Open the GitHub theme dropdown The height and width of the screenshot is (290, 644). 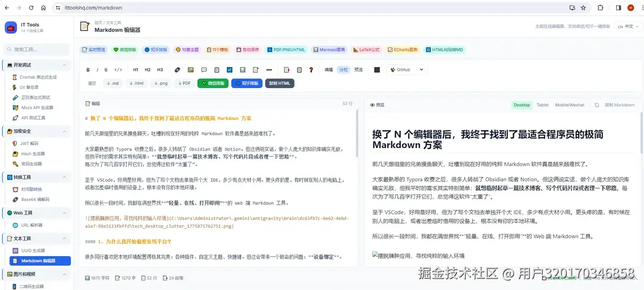406,70
